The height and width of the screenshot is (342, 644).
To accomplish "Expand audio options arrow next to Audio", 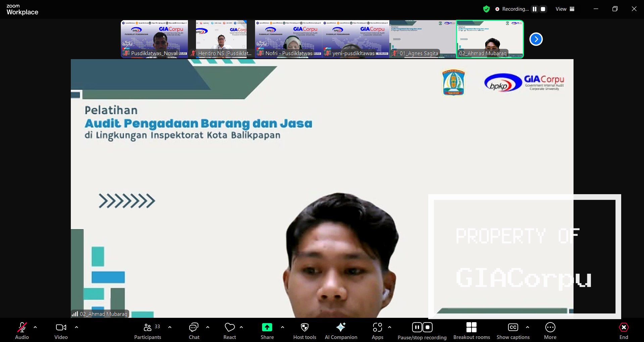I will [35, 327].
